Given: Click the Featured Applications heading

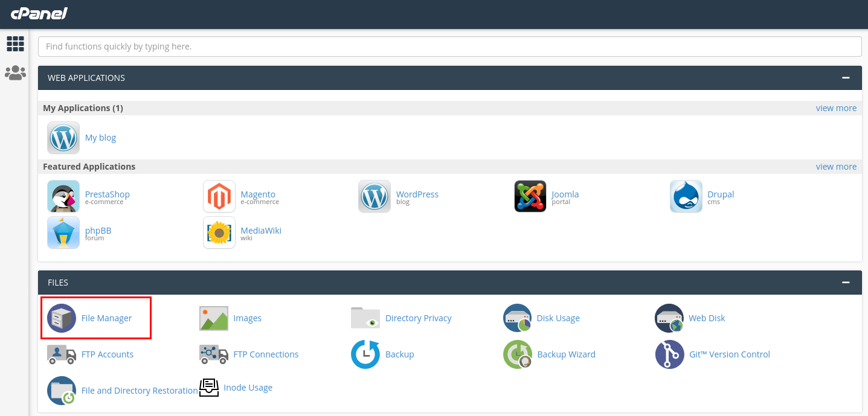Looking at the screenshot, I should (x=89, y=167).
